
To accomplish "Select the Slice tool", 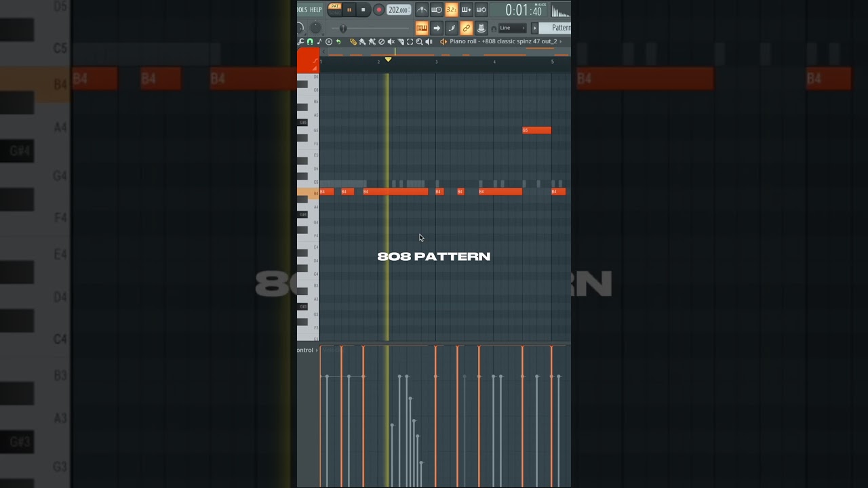I will pyautogui.click(x=401, y=41).
